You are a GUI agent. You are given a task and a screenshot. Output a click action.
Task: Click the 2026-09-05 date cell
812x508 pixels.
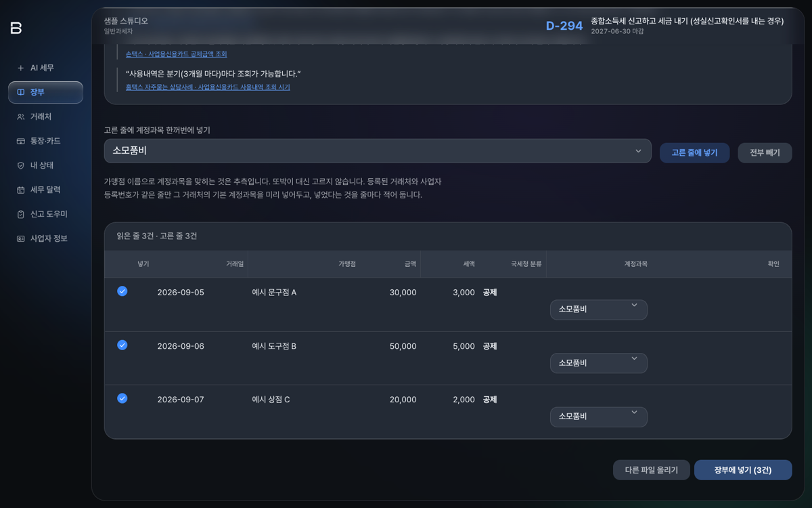(181, 293)
